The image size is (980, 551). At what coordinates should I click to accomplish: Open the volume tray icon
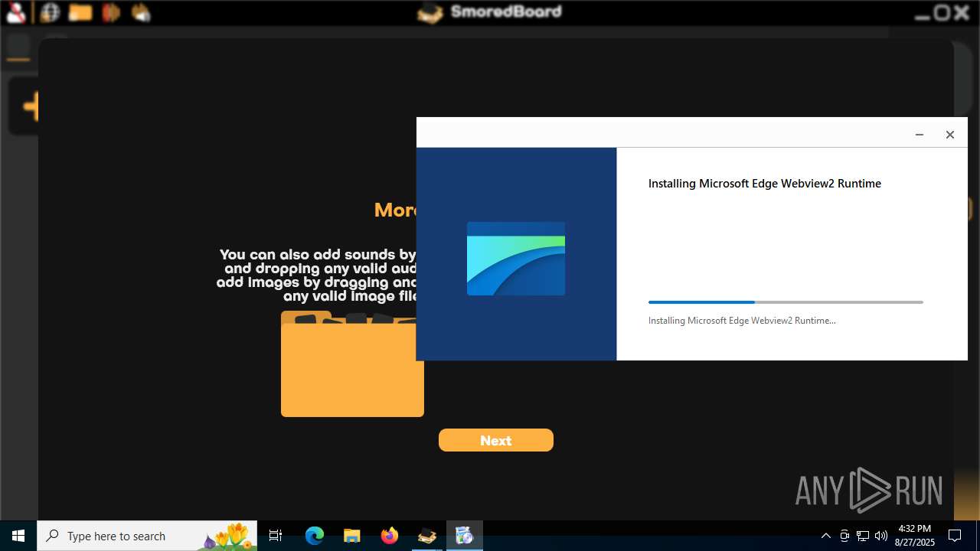click(881, 536)
